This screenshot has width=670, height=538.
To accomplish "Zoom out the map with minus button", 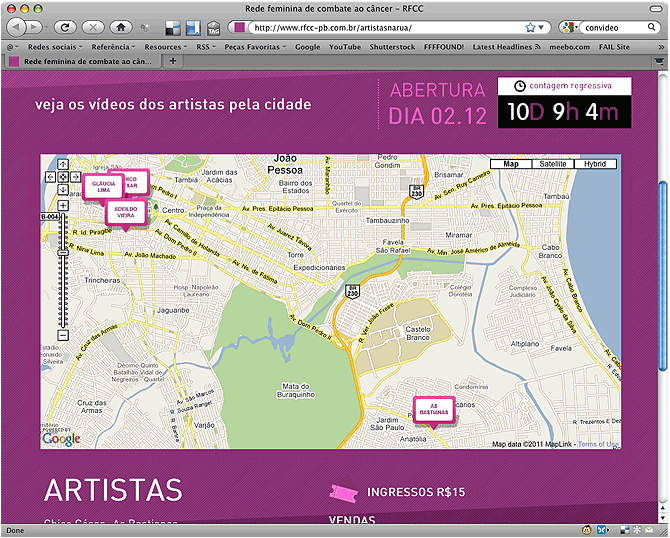I will click(63, 335).
